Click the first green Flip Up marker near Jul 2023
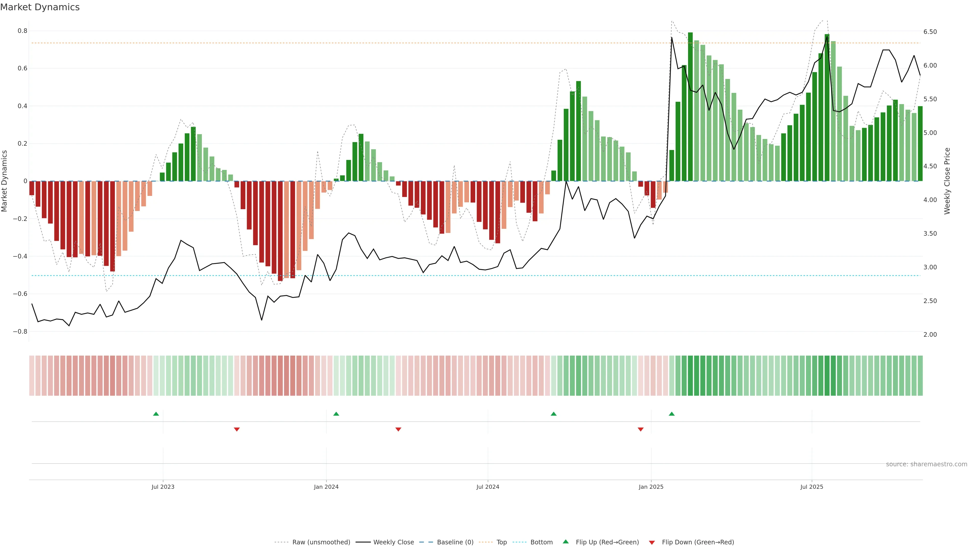 tap(156, 414)
